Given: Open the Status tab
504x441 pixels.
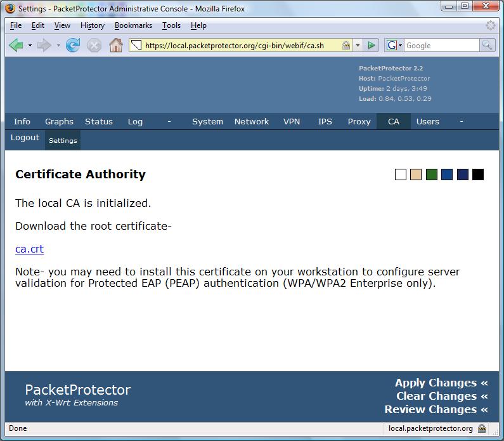Looking at the screenshot, I should click(x=99, y=122).
